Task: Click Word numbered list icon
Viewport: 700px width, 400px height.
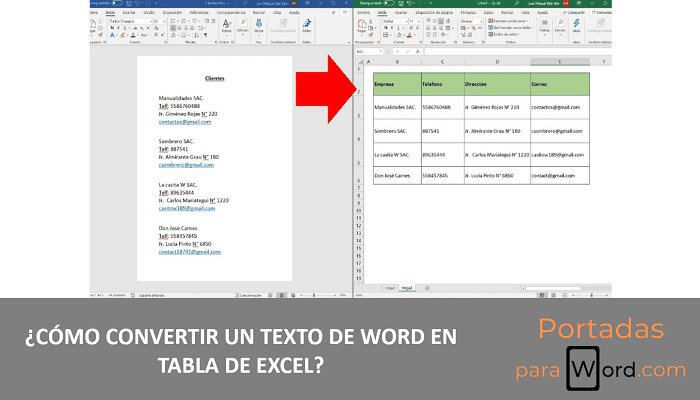Action: (x=183, y=21)
